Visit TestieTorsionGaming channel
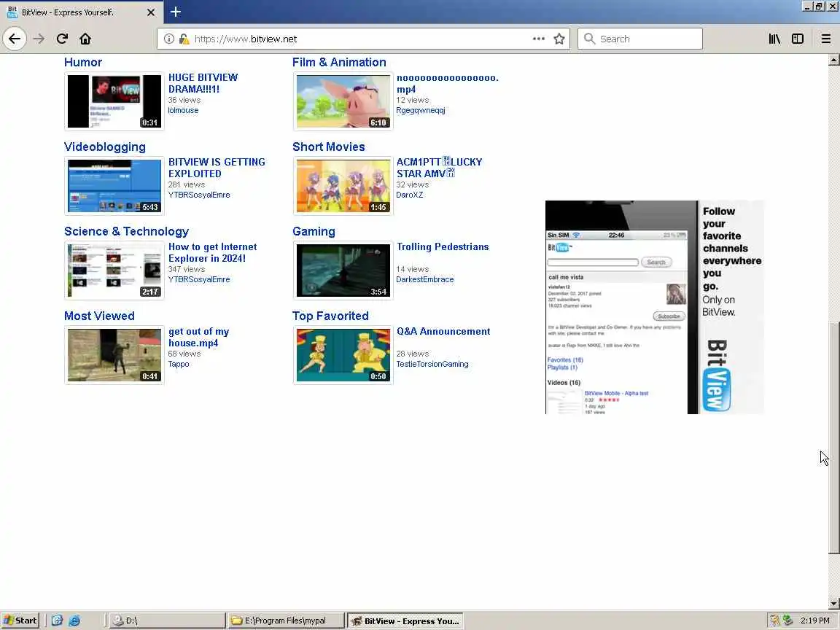The image size is (840, 630). coord(432,365)
